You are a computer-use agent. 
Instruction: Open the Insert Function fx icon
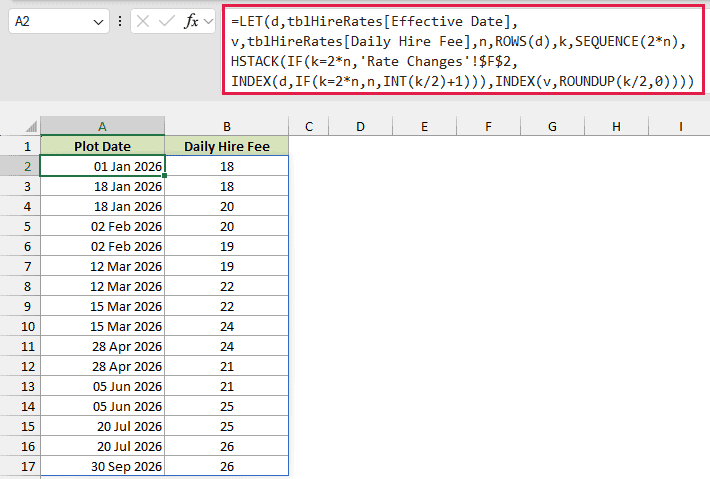[x=191, y=21]
